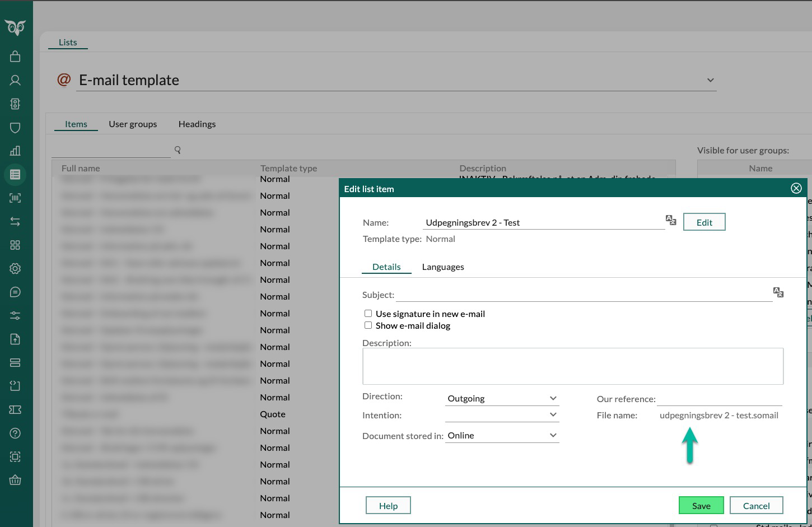Open the chat bubble sidebar icon
812x527 pixels.
pyautogui.click(x=15, y=292)
